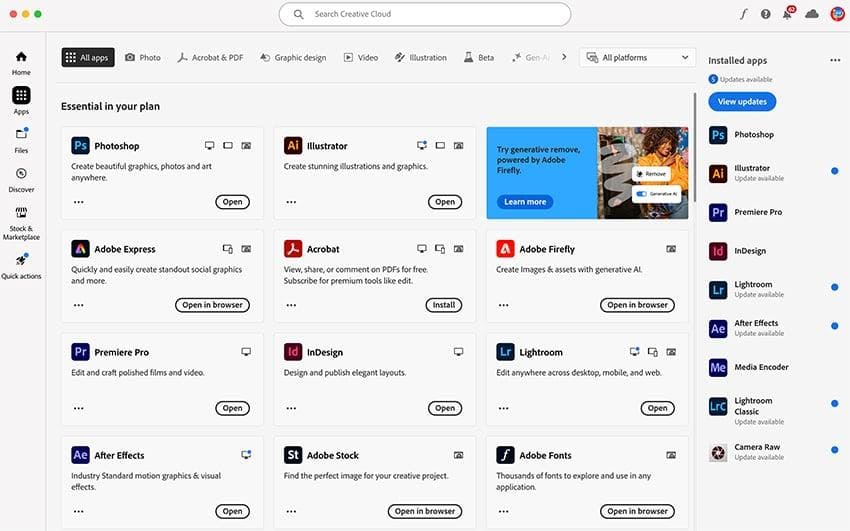The image size is (850, 531).
Task: Open notifications bell icon
Action: pos(788,14)
